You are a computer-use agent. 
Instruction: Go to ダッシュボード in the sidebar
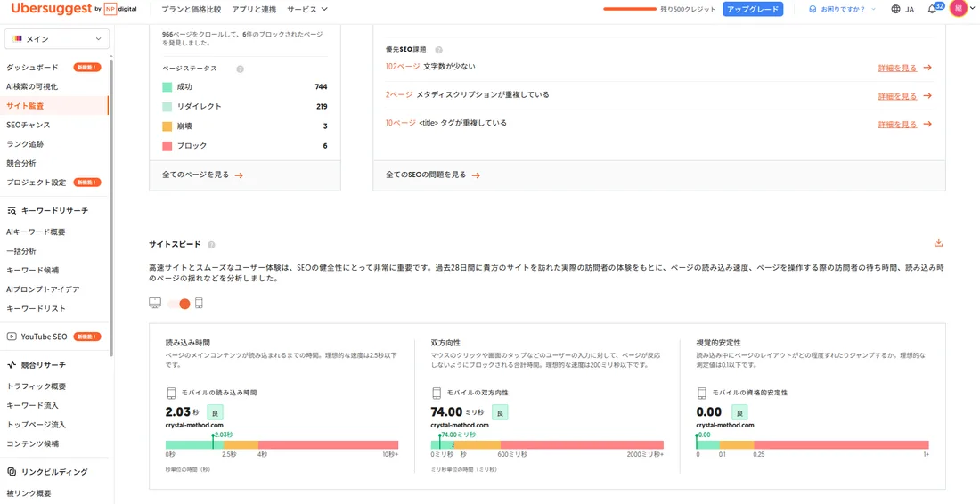32,68
